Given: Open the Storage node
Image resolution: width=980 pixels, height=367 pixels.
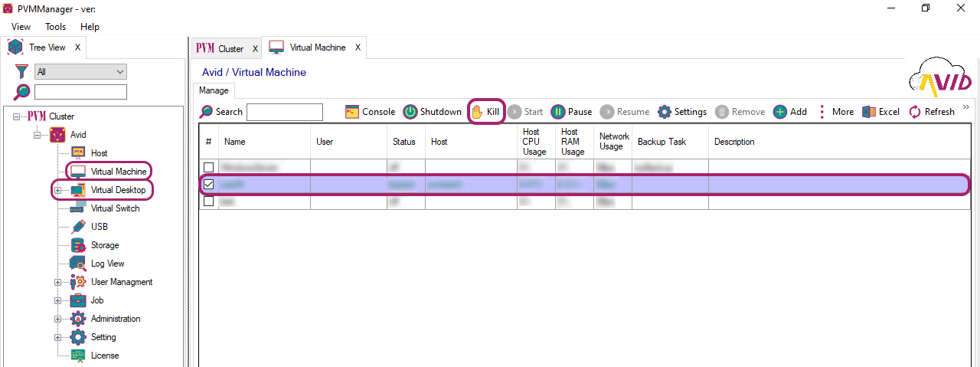Looking at the screenshot, I should 105,245.
